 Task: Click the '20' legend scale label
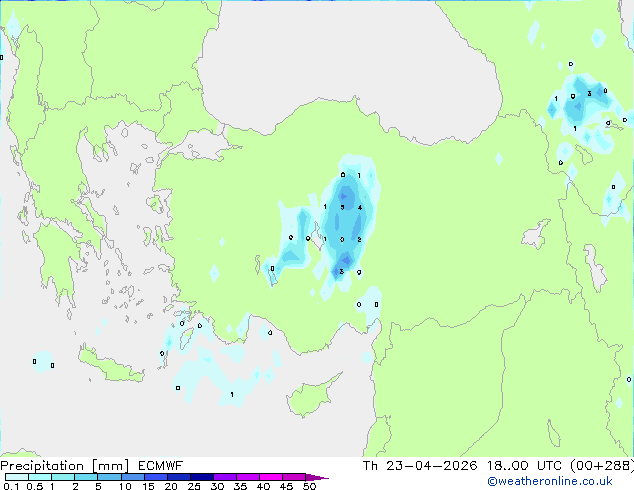click(171, 486)
